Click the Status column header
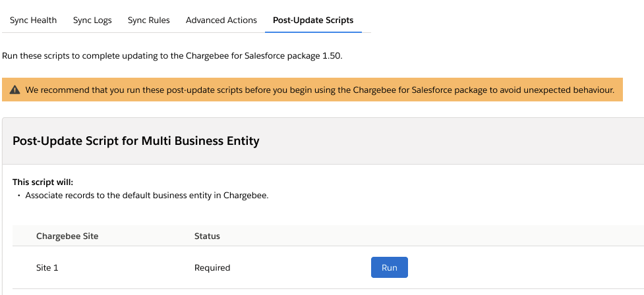The image size is (644, 295). coord(207,236)
